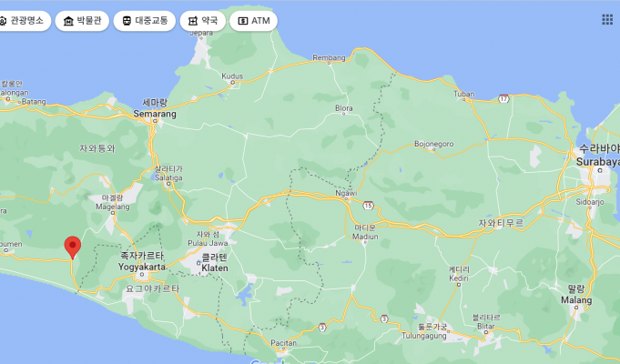Select the Klaten city label
620x364 pixels.
click(214, 268)
